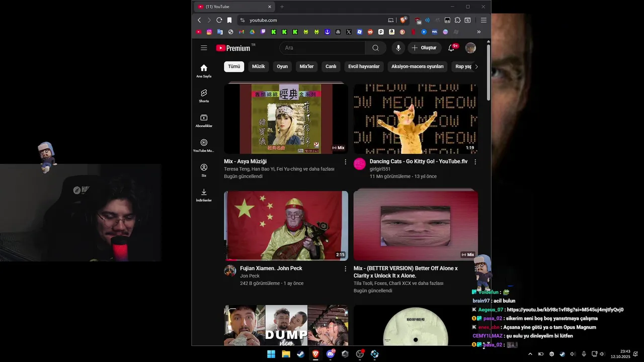Open Jon Peck channel name link
This screenshot has width=644, height=362.
click(x=250, y=276)
